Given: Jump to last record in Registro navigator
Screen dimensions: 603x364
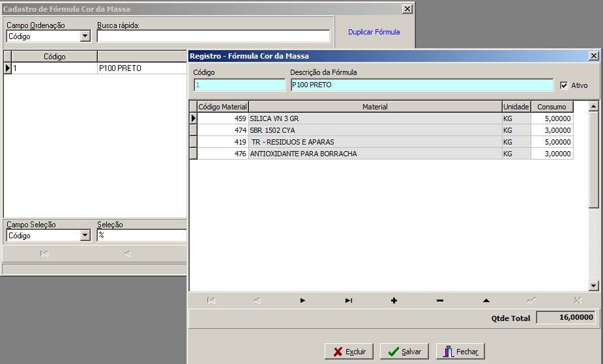Looking at the screenshot, I should (x=348, y=300).
